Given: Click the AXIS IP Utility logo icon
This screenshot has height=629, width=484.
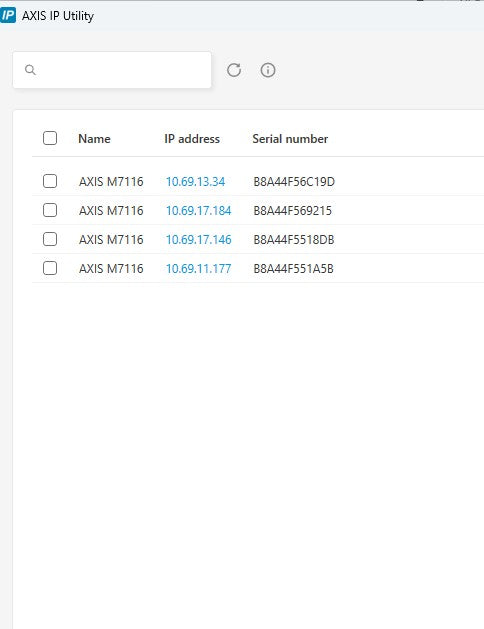Looking at the screenshot, I should [x=8, y=15].
